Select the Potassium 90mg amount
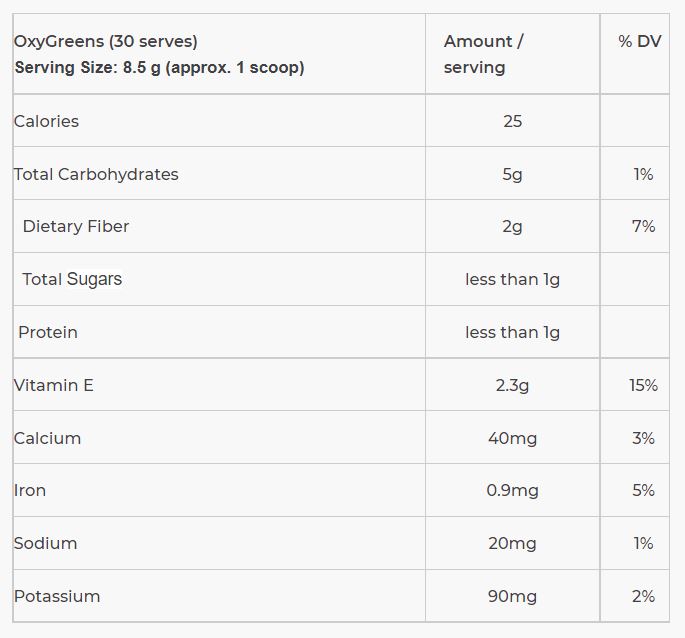 [x=512, y=597]
